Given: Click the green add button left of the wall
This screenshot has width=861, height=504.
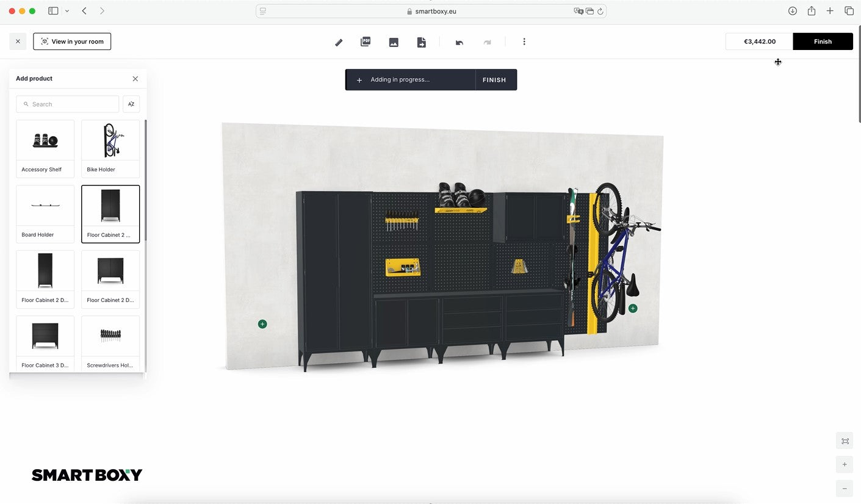Looking at the screenshot, I should (x=262, y=323).
